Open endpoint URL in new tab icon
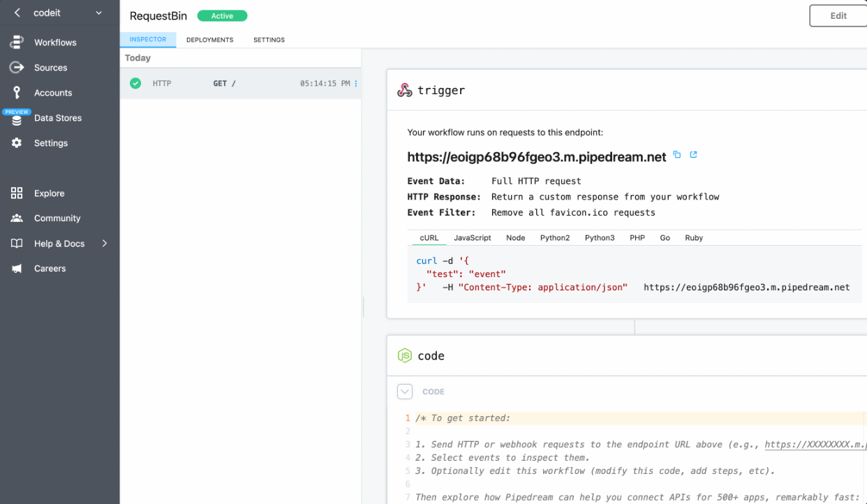Viewport: 867px width, 504px height. (x=693, y=155)
